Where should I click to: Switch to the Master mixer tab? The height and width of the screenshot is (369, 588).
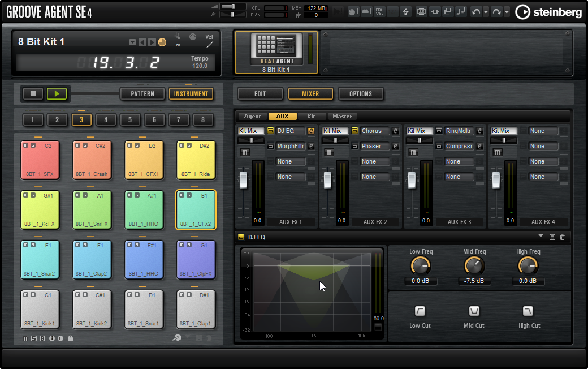[343, 117]
